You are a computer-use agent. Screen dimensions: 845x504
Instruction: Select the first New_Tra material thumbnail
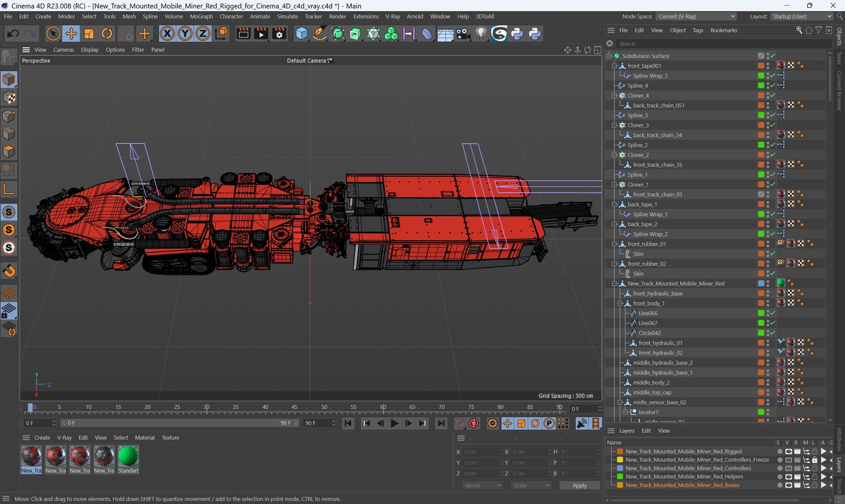coord(31,460)
